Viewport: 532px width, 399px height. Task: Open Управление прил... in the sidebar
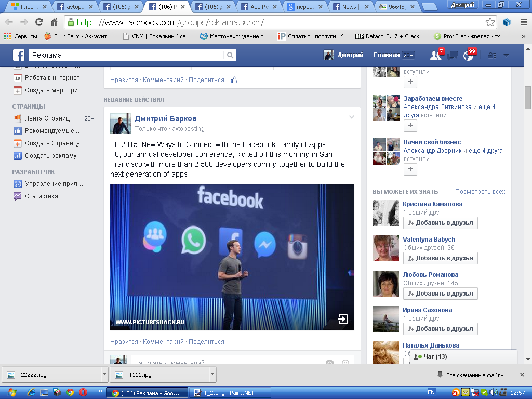pyautogui.click(x=48, y=183)
